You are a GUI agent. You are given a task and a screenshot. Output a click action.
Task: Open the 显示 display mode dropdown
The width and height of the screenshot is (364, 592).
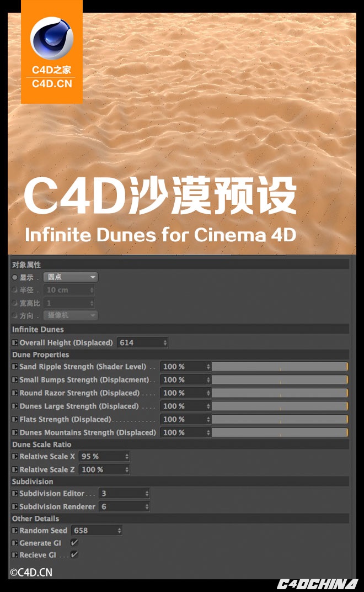tap(71, 277)
